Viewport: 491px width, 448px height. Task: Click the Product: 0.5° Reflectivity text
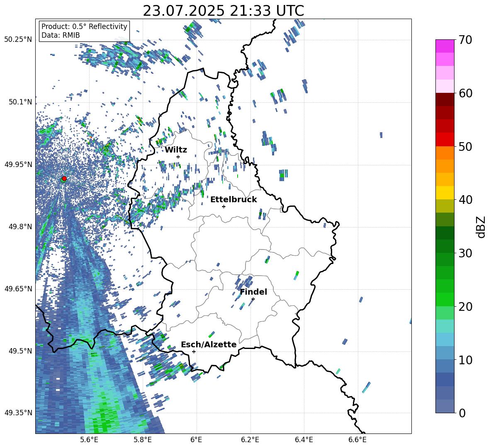click(x=84, y=27)
